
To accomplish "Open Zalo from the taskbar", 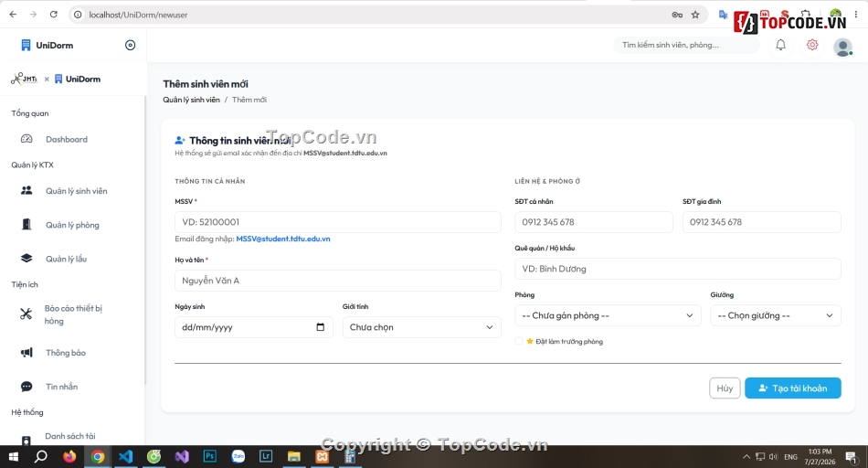I will (x=238, y=457).
